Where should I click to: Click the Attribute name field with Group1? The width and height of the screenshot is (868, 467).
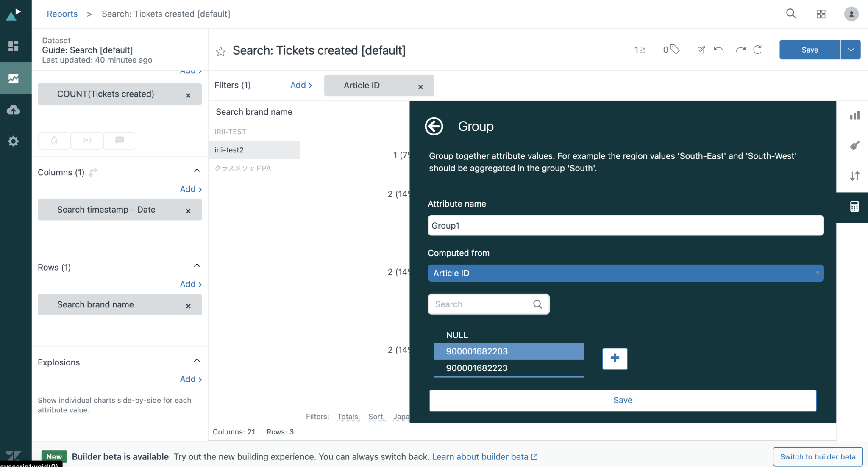pyautogui.click(x=626, y=225)
